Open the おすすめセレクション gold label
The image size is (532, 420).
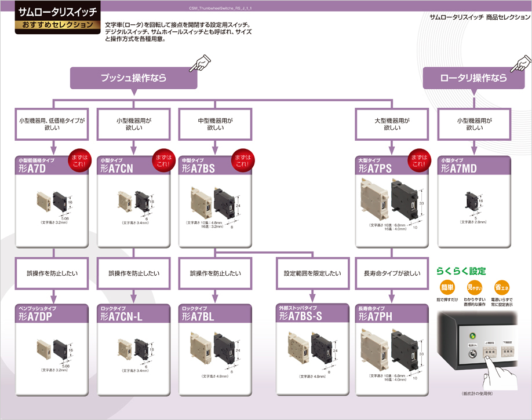tap(57, 25)
